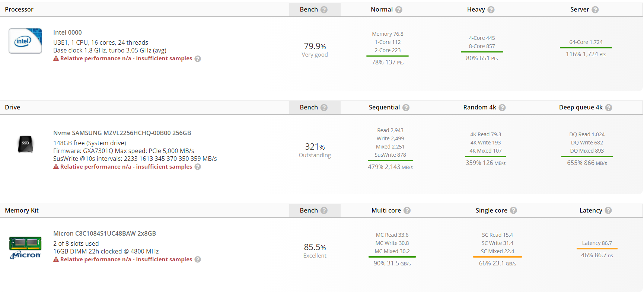Screen dimensions: 644x303
Task: Click help icon beside Memory Kit Bench header
Action: pyautogui.click(x=324, y=211)
